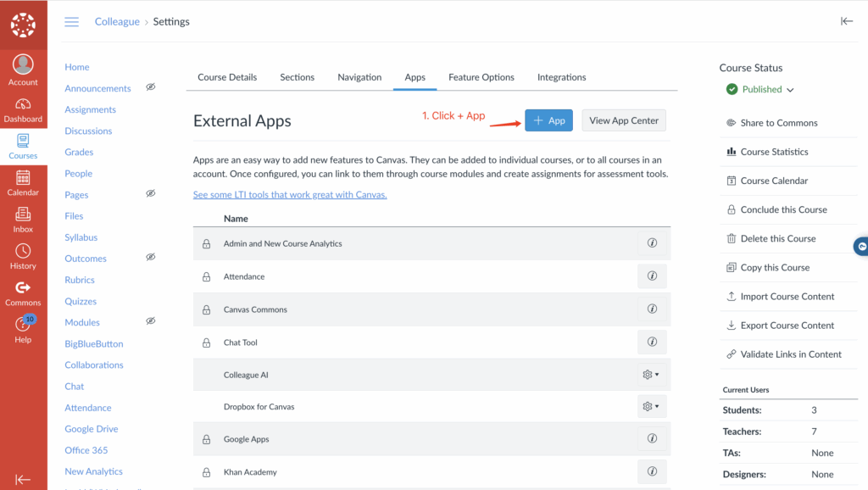Viewport: 868px width, 490px height.
Task: Click the info icon for Attendance app
Action: (652, 276)
